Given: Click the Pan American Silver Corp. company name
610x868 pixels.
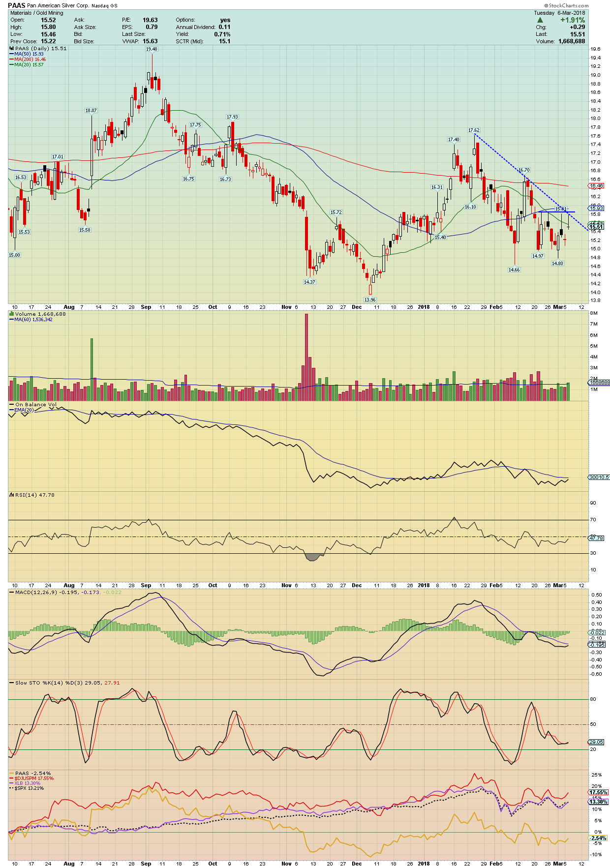Looking at the screenshot, I should click(58, 6).
